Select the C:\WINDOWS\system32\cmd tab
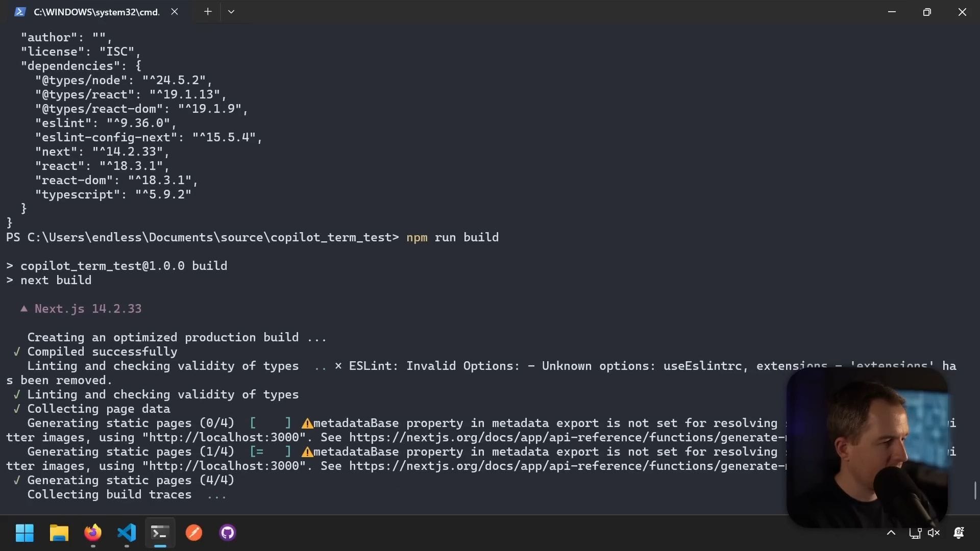Image resolution: width=980 pixels, height=551 pixels. [x=96, y=12]
